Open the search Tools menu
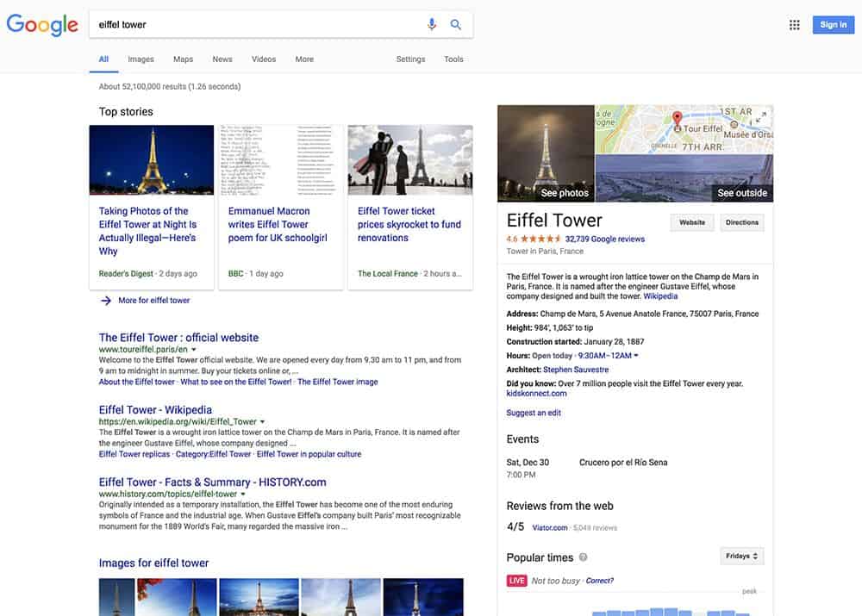 click(x=453, y=59)
